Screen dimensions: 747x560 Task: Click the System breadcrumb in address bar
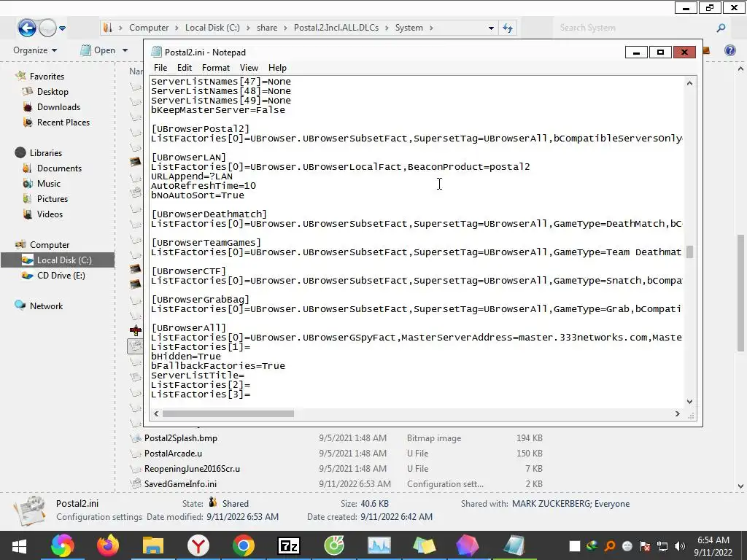pos(409,28)
